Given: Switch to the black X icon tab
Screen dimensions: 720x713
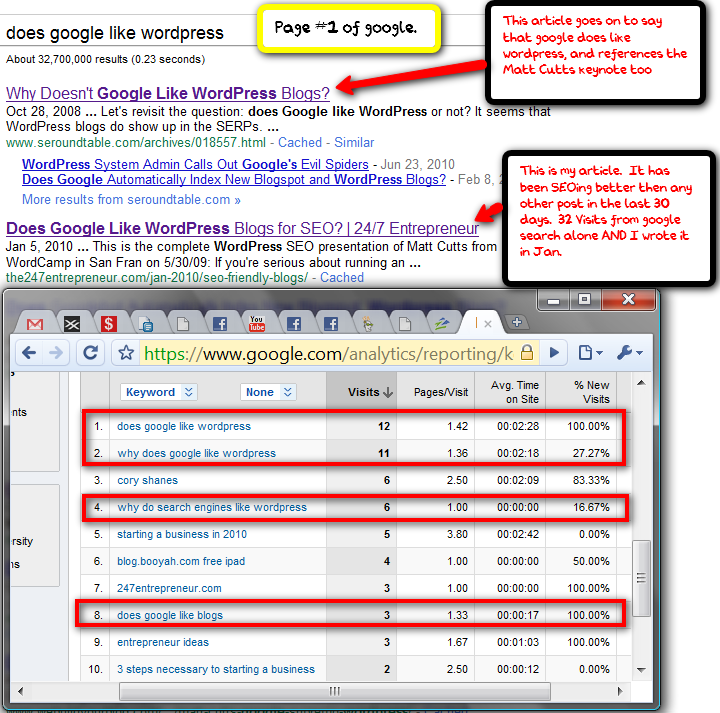Looking at the screenshot, I should click(x=72, y=324).
